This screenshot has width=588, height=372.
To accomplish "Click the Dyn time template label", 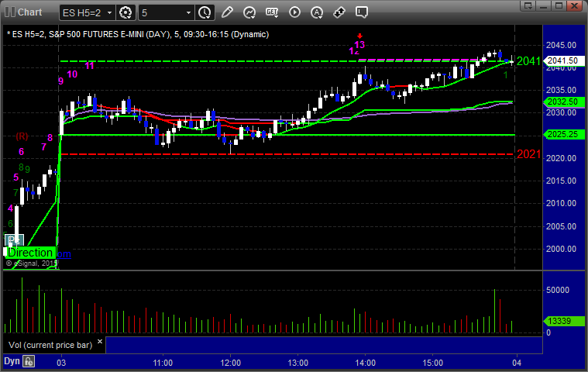I will (12, 361).
